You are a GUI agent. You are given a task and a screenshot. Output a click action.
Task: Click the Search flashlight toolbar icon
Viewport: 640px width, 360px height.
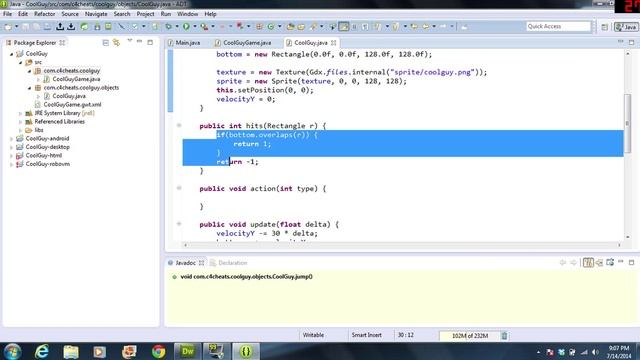313,27
